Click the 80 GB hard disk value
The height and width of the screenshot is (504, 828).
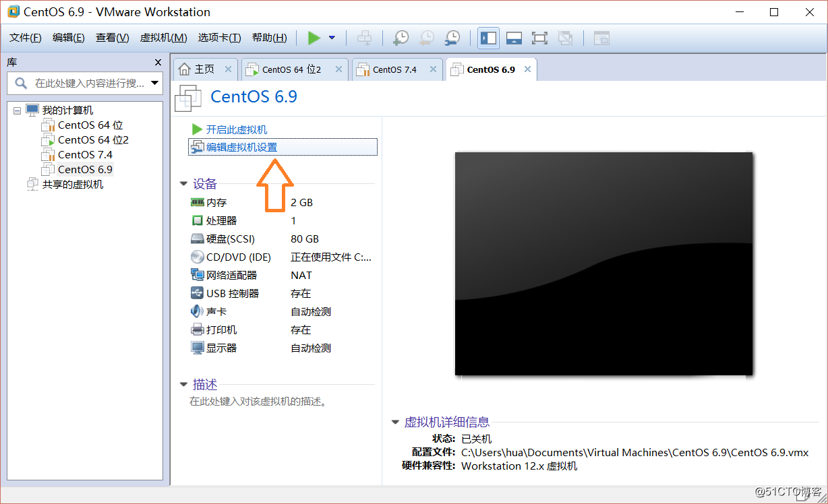point(305,239)
